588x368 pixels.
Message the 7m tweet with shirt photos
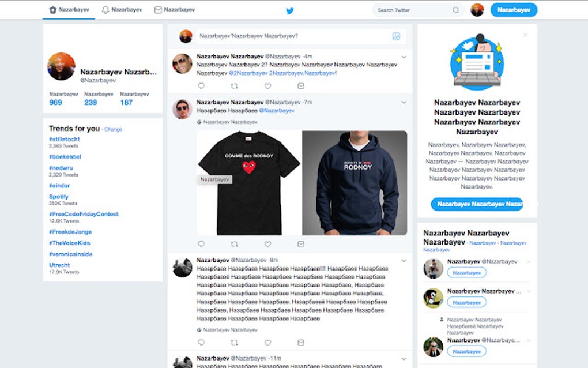[301, 244]
